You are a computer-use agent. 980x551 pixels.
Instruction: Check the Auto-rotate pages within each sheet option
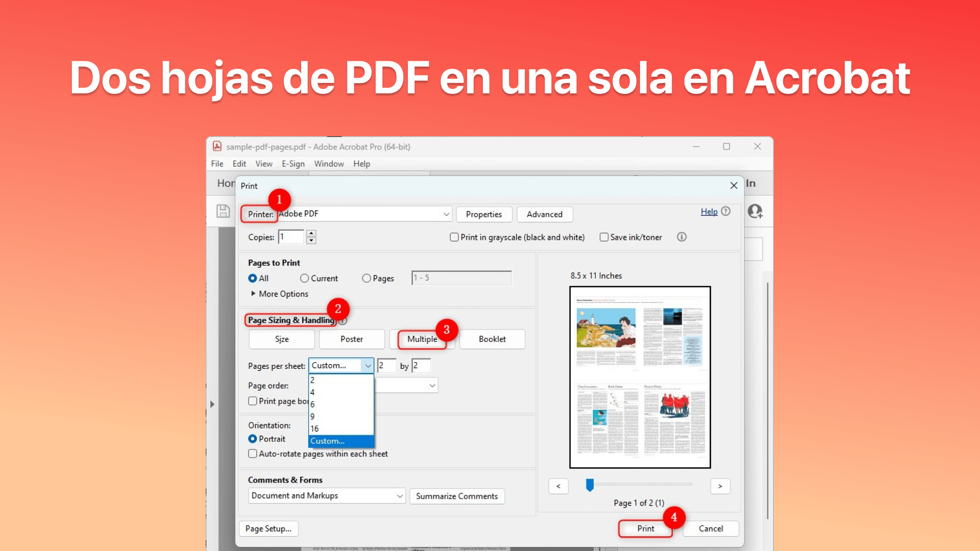coord(252,453)
